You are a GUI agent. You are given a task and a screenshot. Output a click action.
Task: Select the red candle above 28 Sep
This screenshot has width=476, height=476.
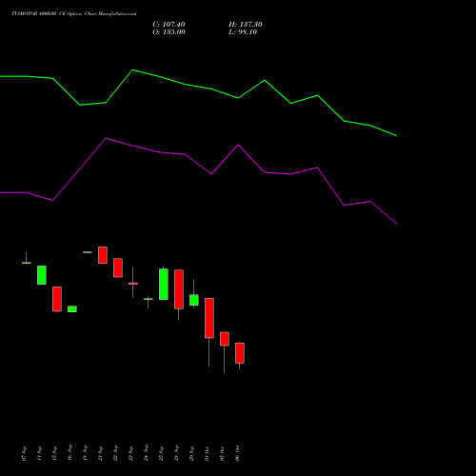(179, 289)
